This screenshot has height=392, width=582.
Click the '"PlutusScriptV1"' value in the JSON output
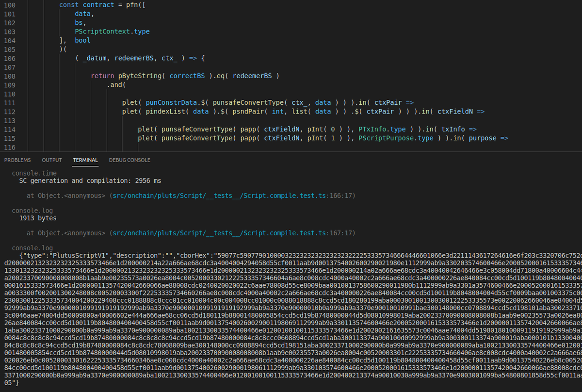(x=72, y=256)
